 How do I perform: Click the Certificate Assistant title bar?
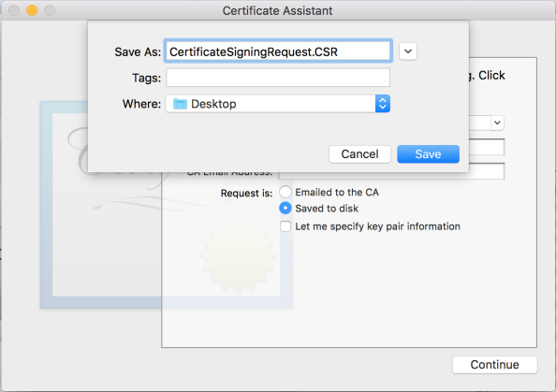278,10
